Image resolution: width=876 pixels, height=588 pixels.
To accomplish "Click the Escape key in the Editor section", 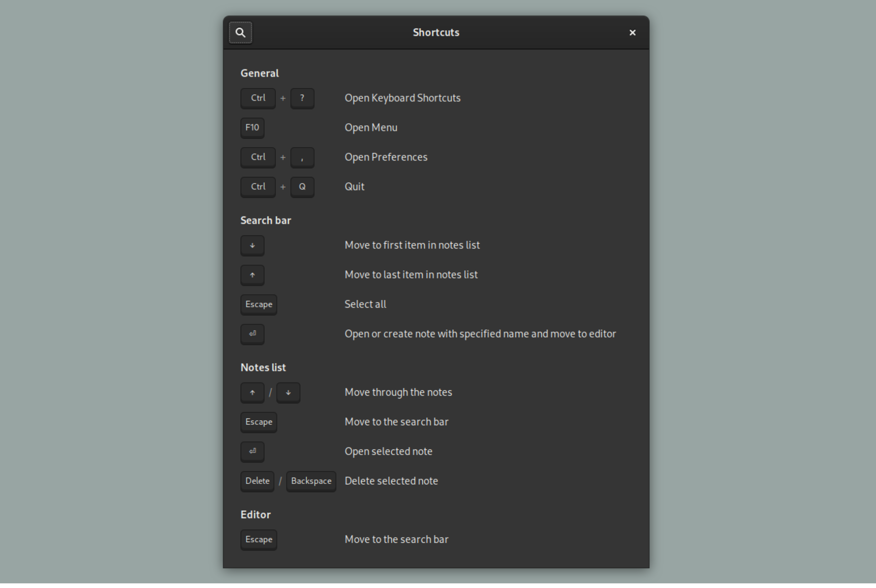I will [x=259, y=540].
